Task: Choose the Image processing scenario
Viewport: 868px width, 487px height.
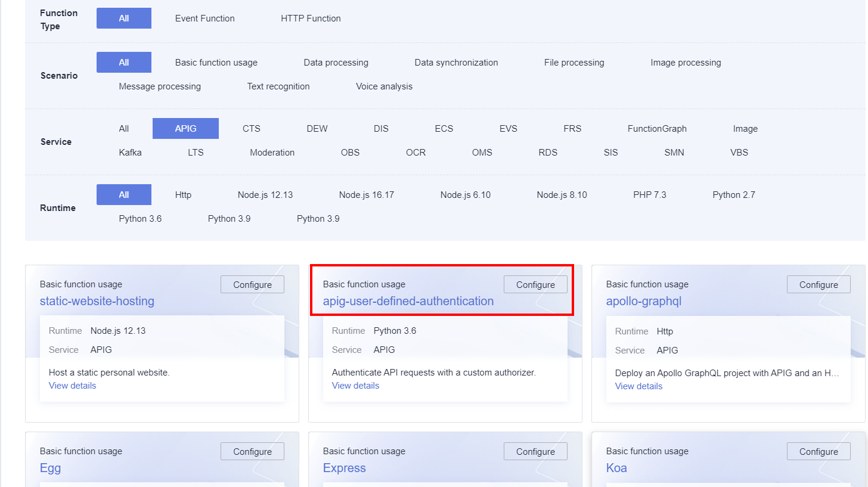Action: click(x=686, y=63)
